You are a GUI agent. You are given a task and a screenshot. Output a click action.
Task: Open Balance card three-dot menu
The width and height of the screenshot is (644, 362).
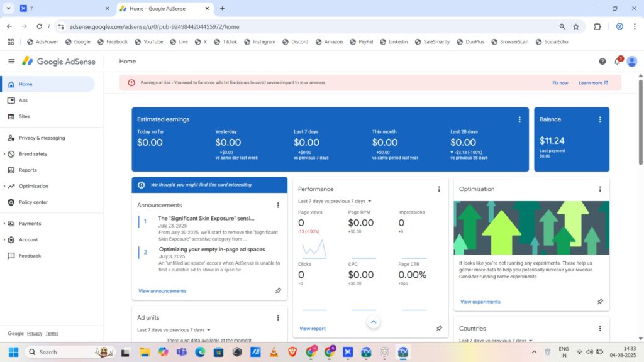[600, 119]
